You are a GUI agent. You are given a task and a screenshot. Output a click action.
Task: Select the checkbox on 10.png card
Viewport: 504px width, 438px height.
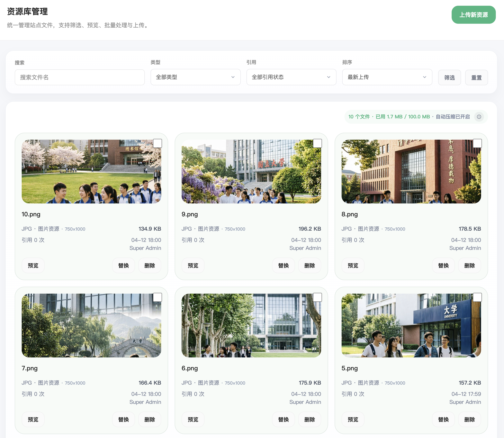point(157,143)
